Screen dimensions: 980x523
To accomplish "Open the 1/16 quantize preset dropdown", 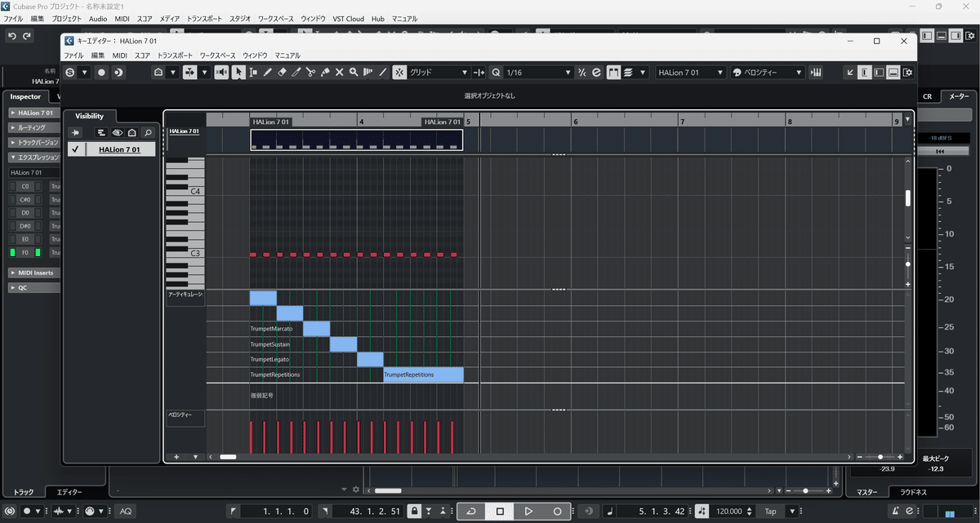I will tap(537, 73).
